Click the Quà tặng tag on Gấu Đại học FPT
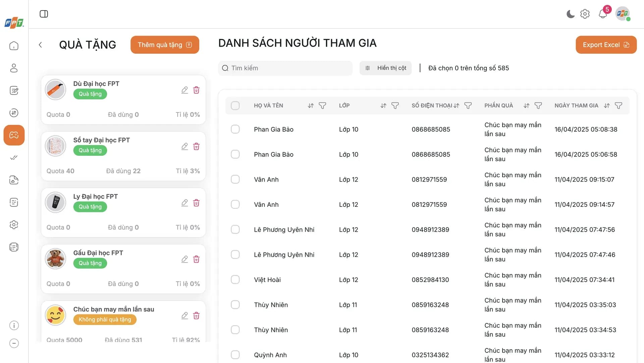 tap(90, 263)
